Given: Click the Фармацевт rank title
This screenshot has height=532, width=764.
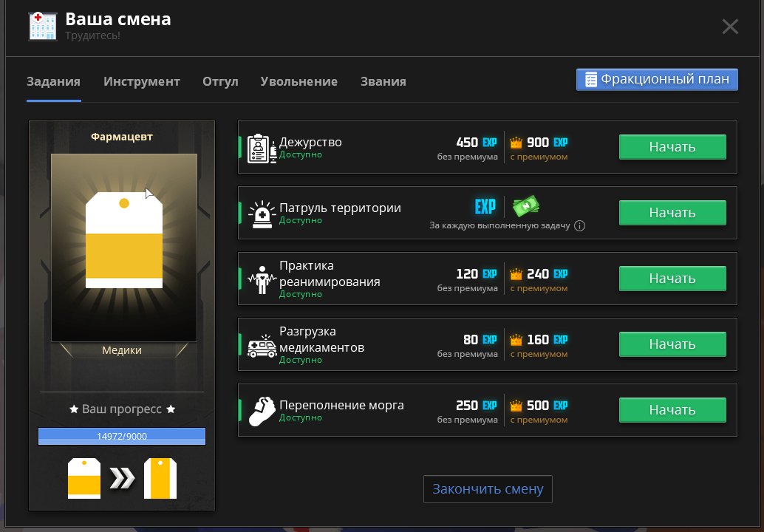Looking at the screenshot, I should click(x=122, y=137).
